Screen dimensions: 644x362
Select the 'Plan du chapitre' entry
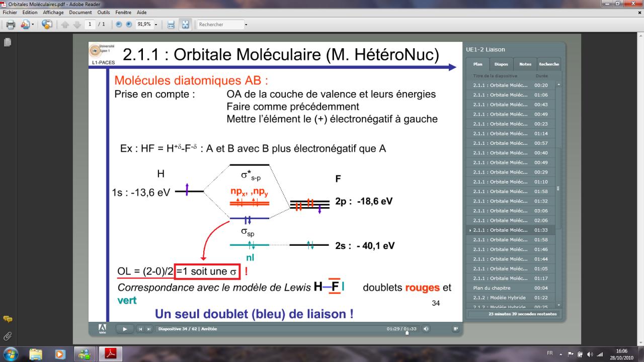pos(510,288)
